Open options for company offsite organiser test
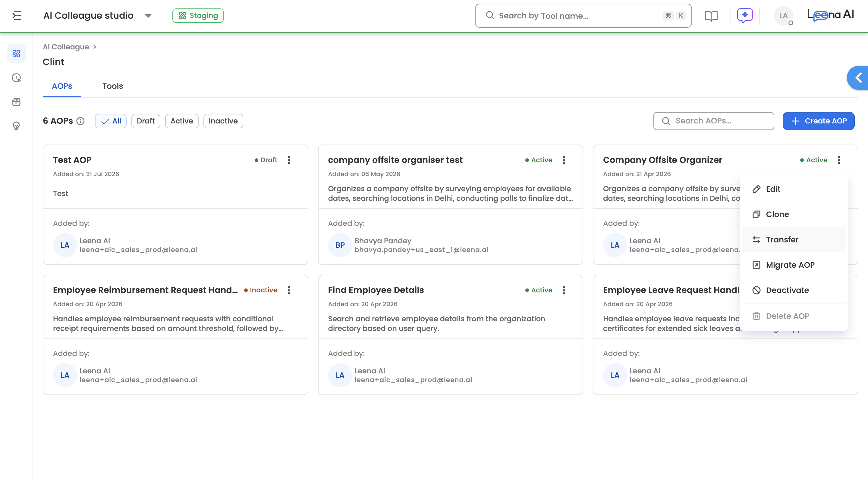The height and width of the screenshot is (483, 868). coord(564,160)
